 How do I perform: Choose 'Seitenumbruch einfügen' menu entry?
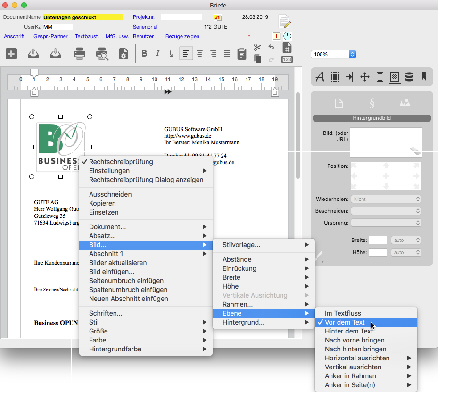coord(146,281)
